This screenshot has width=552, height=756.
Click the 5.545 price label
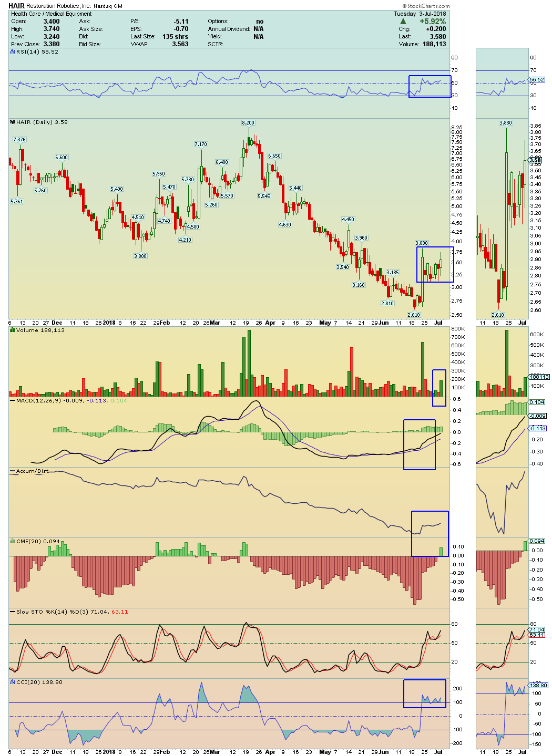click(x=264, y=196)
